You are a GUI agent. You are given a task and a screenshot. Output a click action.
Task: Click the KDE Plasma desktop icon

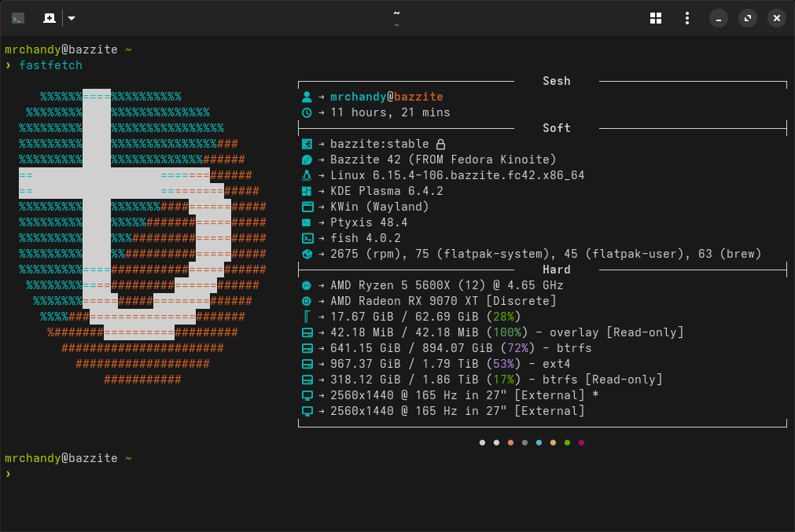(307, 191)
